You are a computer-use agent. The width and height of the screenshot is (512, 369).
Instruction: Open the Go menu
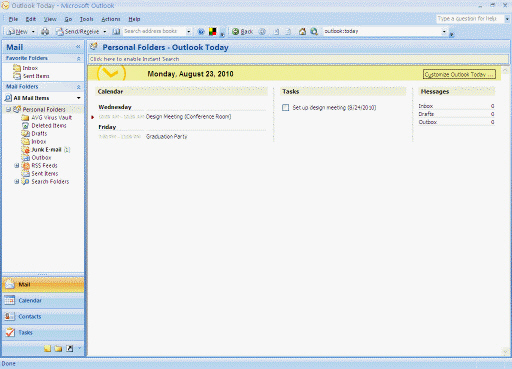(x=68, y=19)
